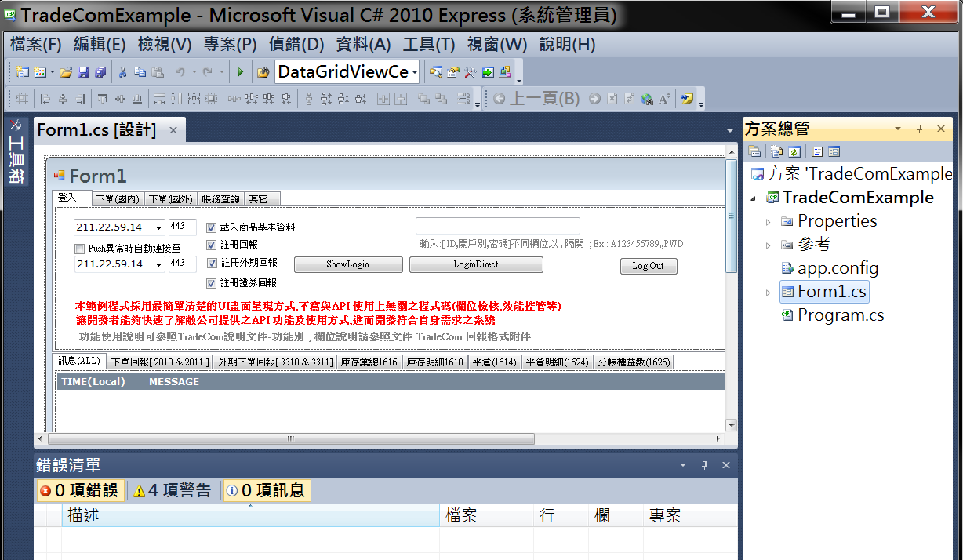Image resolution: width=963 pixels, height=560 pixels.
Task: Close the Form1.cs [設計] document tab
Action: (x=173, y=130)
